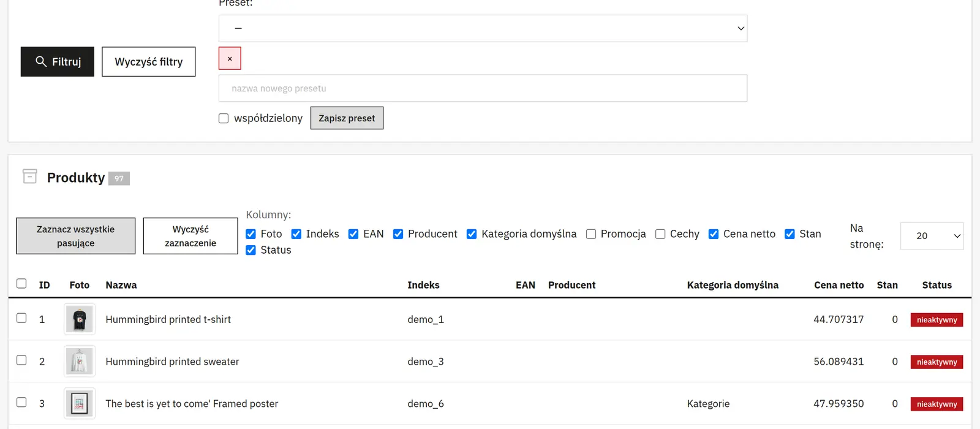980x429 pixels.
Task: Open the Preset dropdown
Action: pos(483,28)
